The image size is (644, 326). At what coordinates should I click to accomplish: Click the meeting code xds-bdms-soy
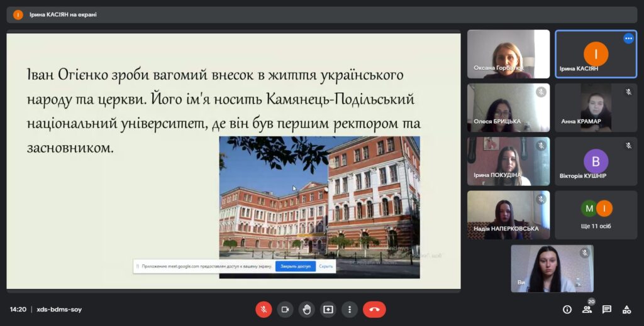click(x=59, y=310)
